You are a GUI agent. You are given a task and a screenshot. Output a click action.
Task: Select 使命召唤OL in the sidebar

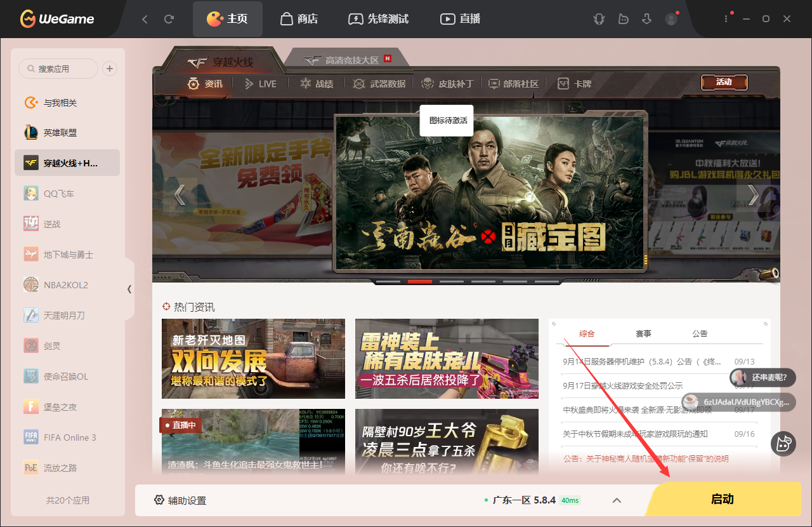tap(67, 377)
